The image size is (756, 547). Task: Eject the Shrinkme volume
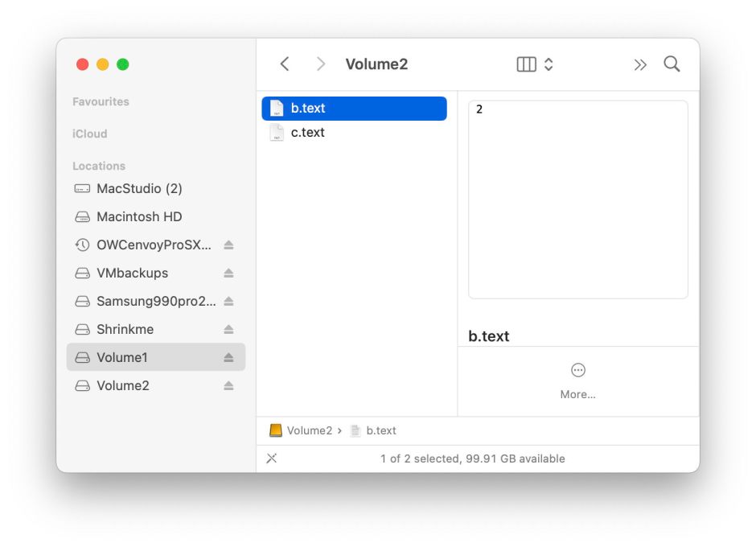click(228, 329)
